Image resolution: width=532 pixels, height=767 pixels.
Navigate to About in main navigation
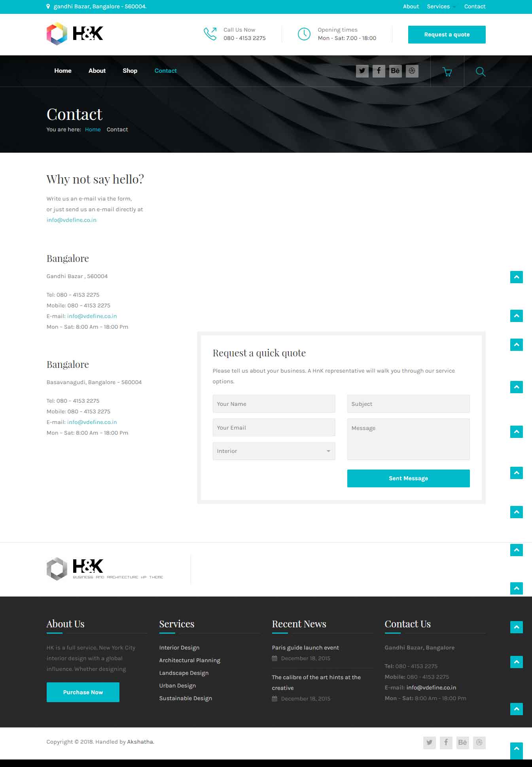pos(97,71)
